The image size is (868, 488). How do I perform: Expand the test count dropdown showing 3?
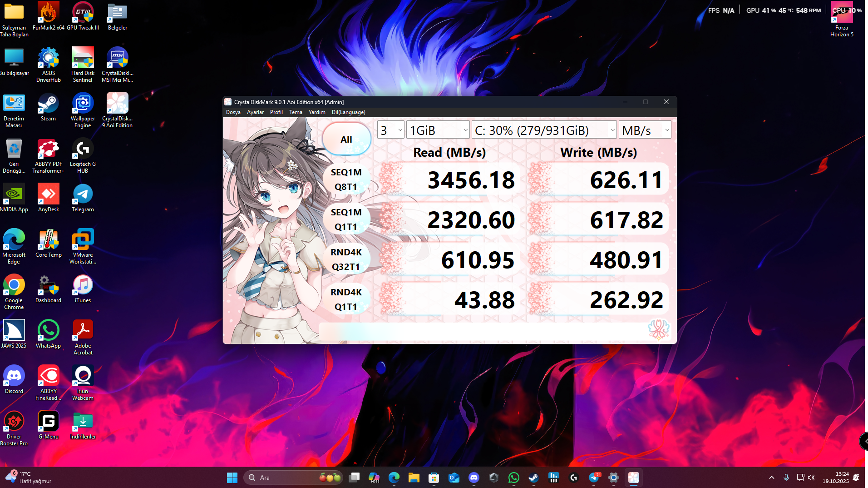pyautogui.click(x=390, y=130)
